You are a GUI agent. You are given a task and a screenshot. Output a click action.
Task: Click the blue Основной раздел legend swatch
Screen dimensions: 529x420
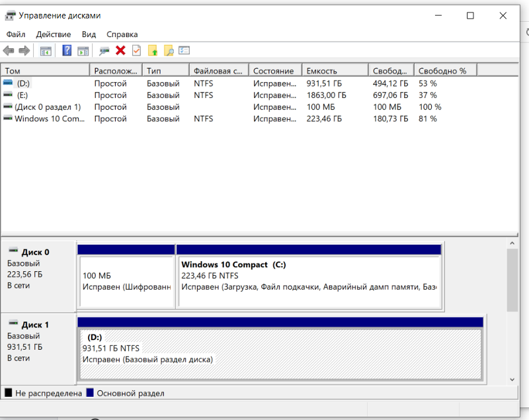(x=90, y=393)
